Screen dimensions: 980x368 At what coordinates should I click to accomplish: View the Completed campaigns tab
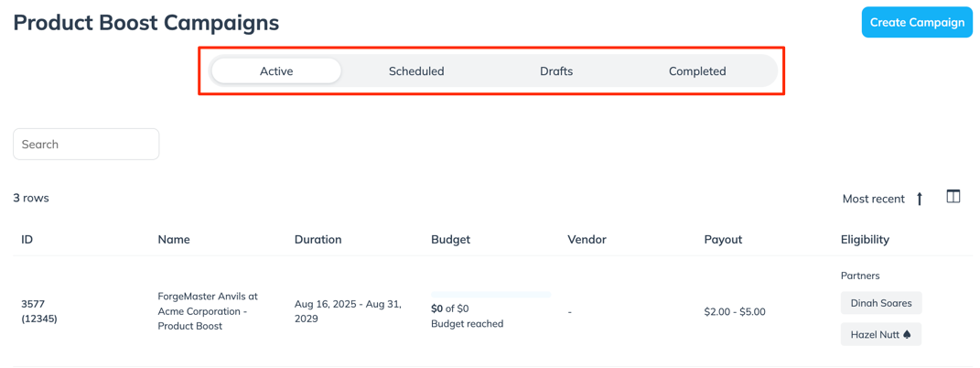[697, 71]
